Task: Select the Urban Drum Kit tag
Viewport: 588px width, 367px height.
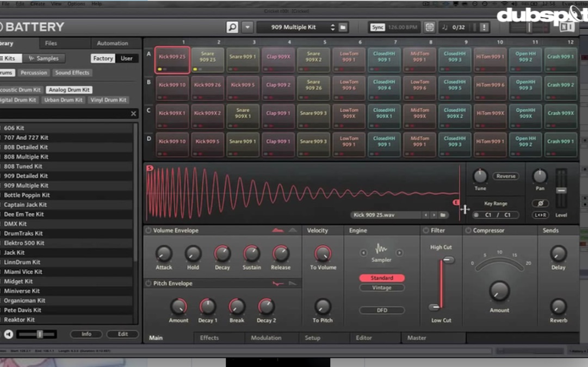Action: point(63,100)
